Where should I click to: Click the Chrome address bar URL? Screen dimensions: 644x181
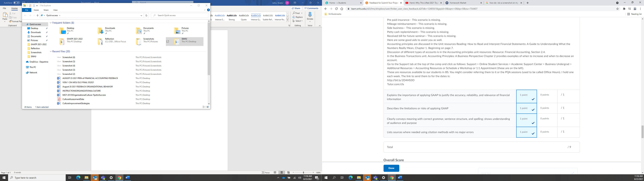pyautogui.click(x=414, y=9)
